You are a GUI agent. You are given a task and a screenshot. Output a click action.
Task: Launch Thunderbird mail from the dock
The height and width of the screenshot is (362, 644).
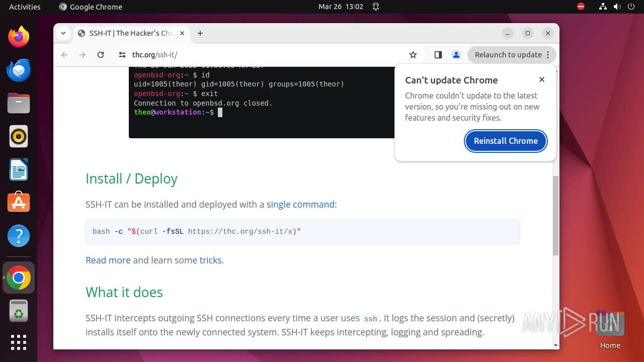pos(19,70)
